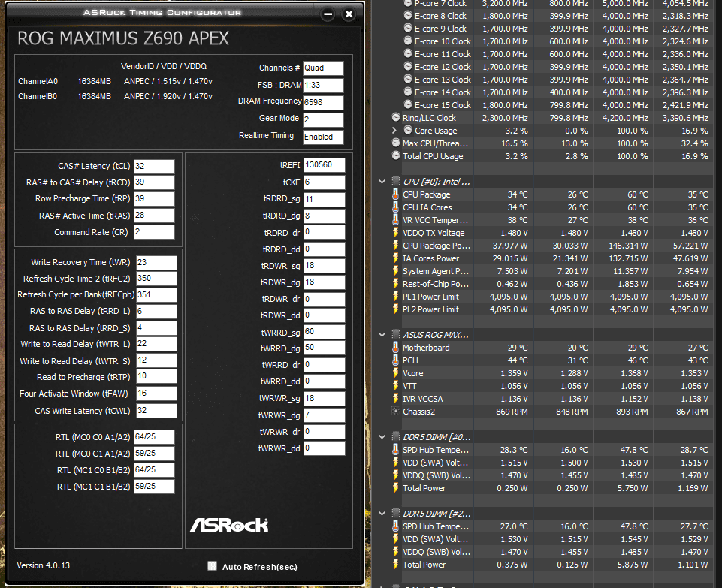
Task: Click the Version 4.0.13 text
Action: [44, 565]
